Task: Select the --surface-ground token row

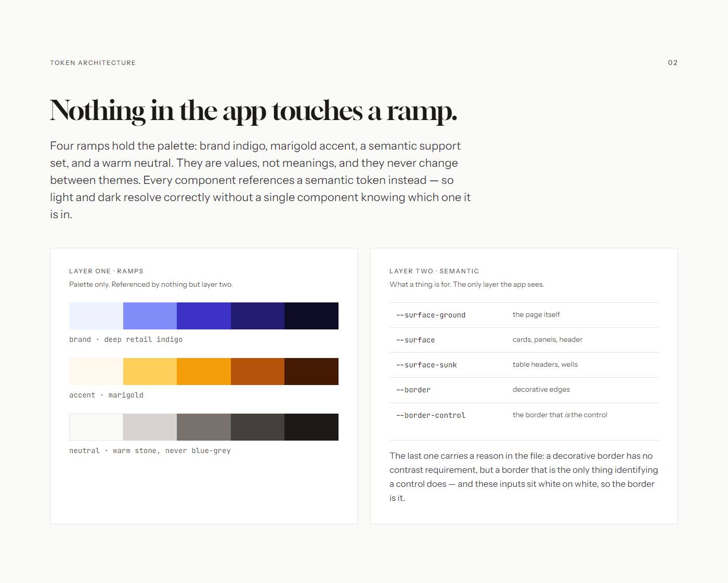Action: (524, 315)
